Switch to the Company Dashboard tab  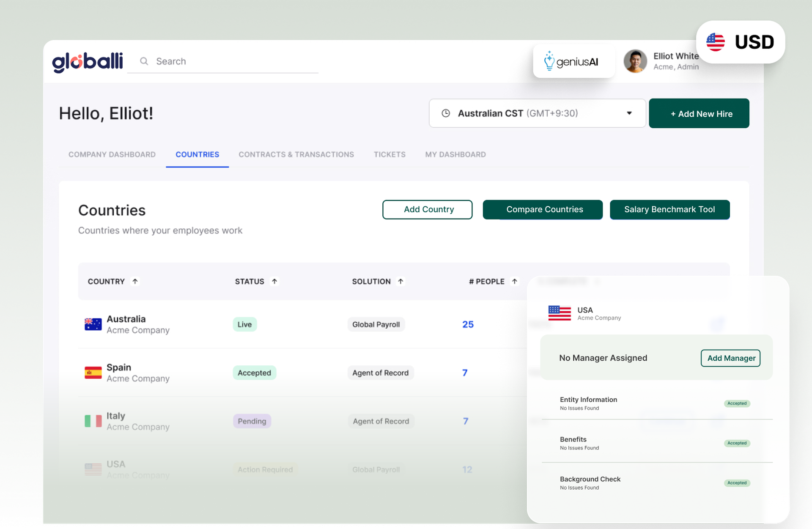tap(112, 154)
